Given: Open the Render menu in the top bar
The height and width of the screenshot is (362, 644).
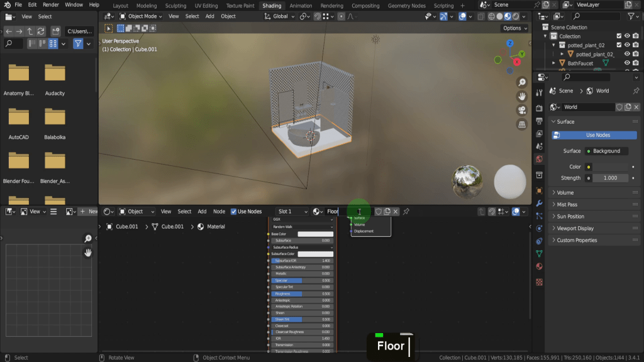Looking at the screenshot, I should [51, 5].
